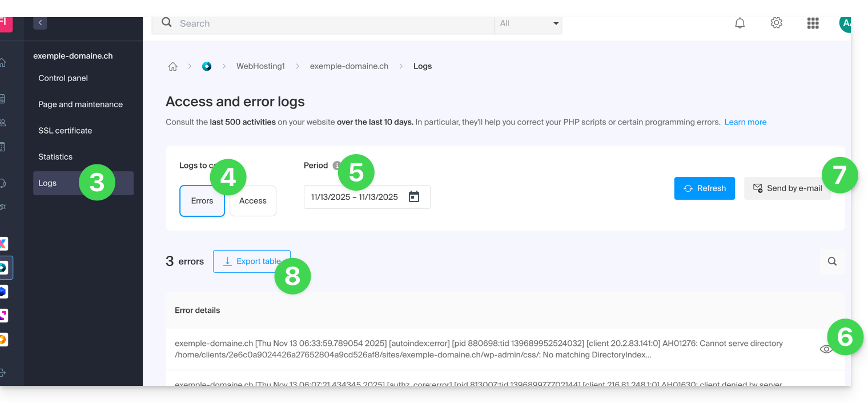This screenshot has width=868, height=403.
Task: Select the Errors log type
Action: click(202, 201)
